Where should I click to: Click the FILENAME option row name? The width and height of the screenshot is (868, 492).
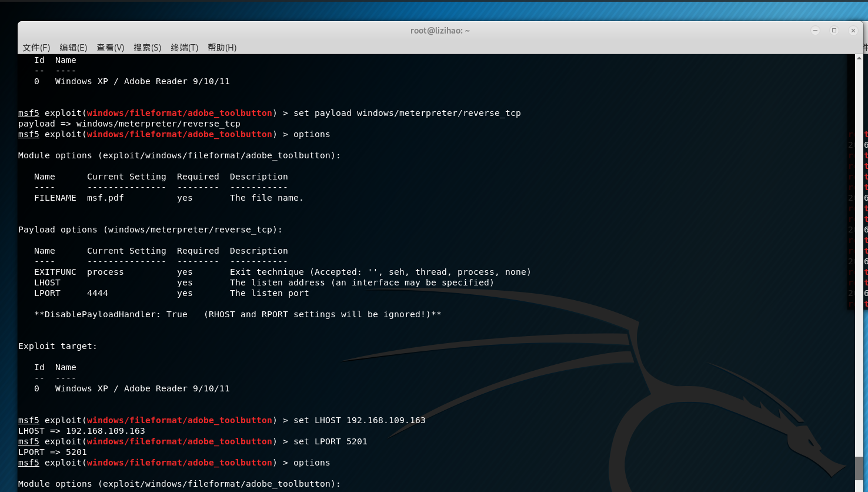[55, 198]
